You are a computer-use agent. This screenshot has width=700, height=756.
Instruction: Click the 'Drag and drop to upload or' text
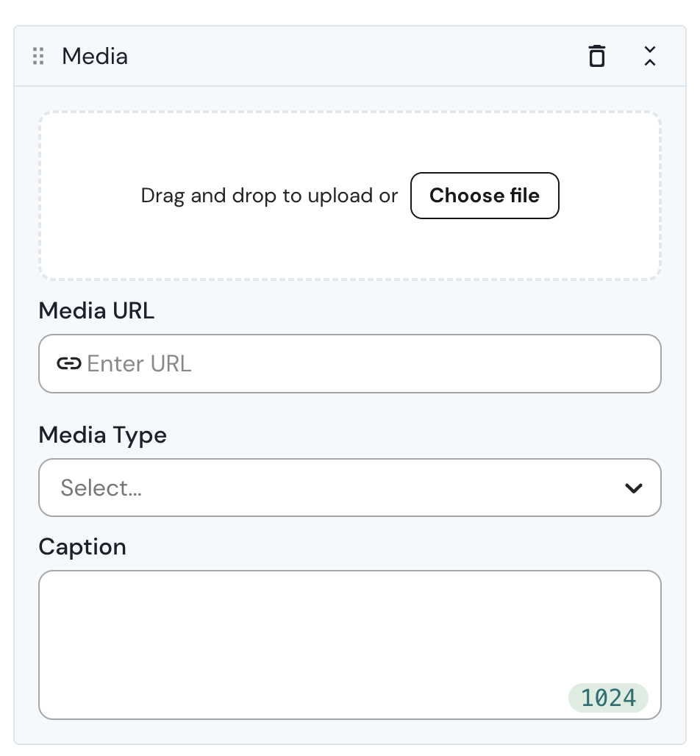point(269,196)
